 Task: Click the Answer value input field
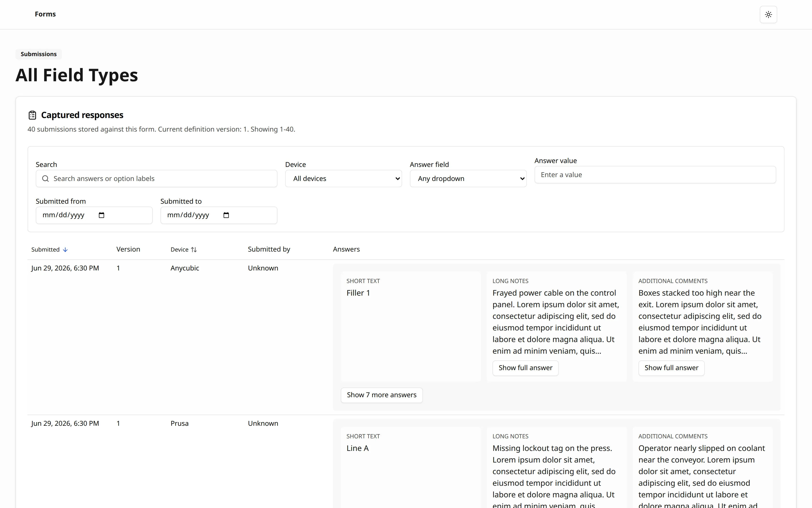(655, 175)
